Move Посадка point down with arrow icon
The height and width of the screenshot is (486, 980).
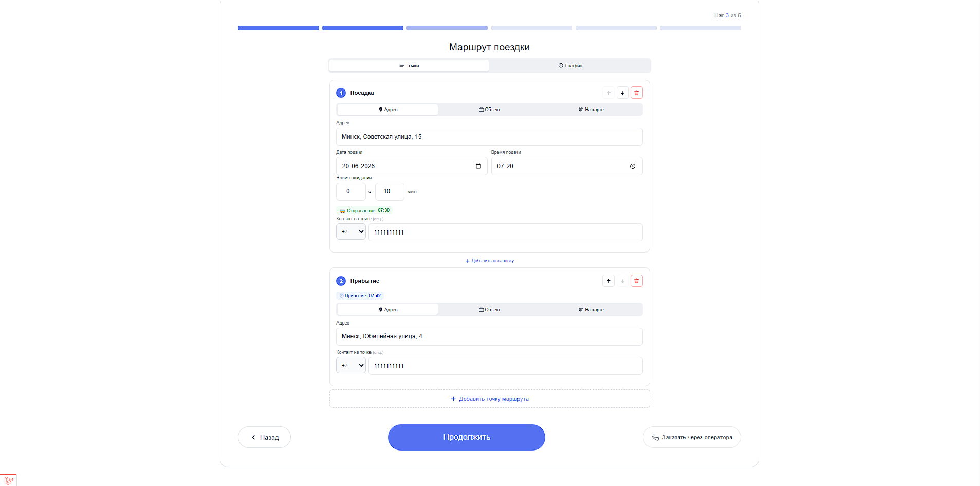tap(622, 93)
